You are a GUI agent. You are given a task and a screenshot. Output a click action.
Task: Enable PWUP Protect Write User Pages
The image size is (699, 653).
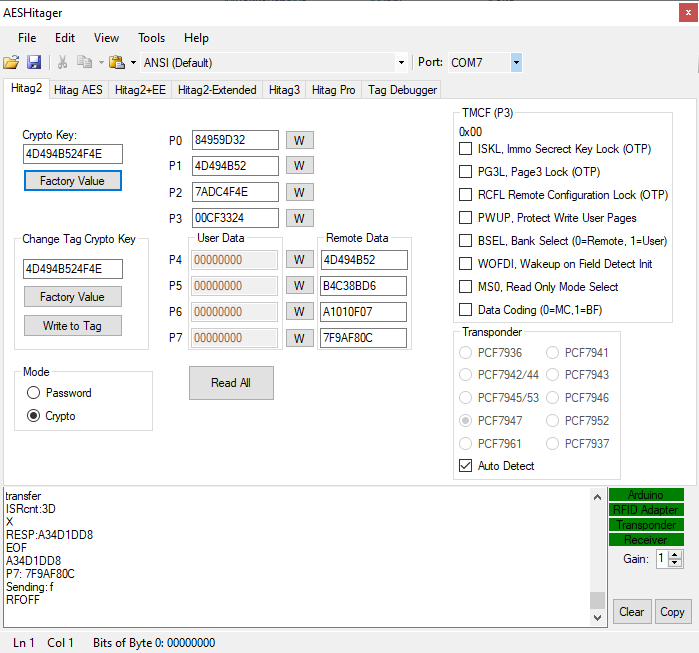click(465, 218)
